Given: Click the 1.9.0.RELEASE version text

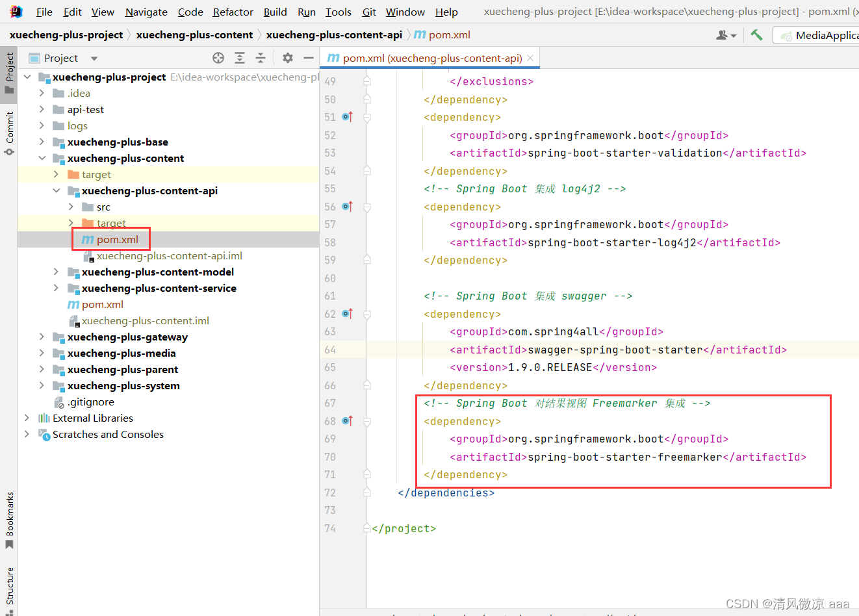Looking at the screenshot, I should pos(550,367).
